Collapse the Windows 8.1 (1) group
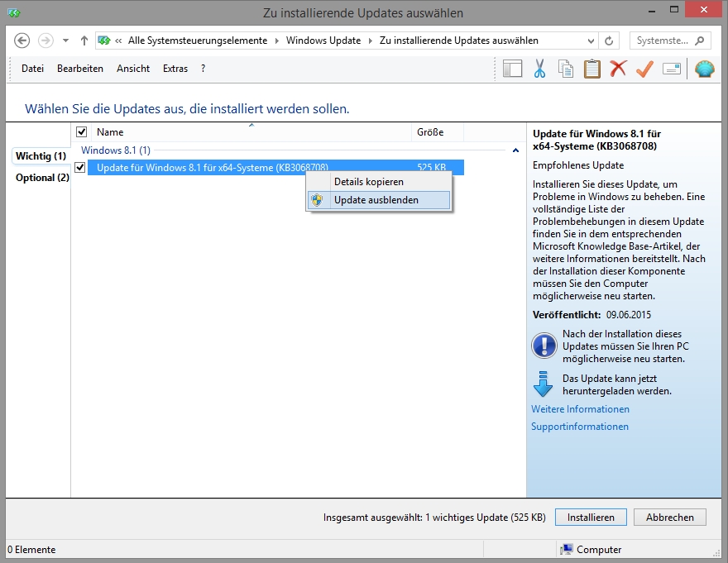728x563 pixels. click(x=516, y=150)
